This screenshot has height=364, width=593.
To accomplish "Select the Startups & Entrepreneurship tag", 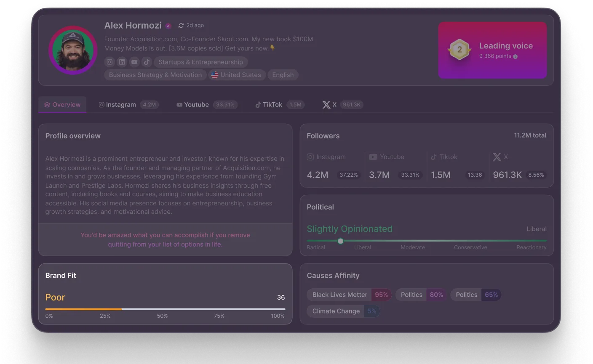I will (x=200, y=62).
